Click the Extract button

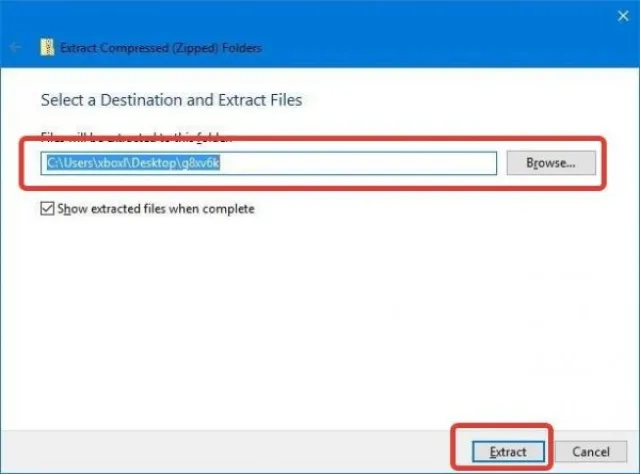pyautogui.click(x=508, y=452)
